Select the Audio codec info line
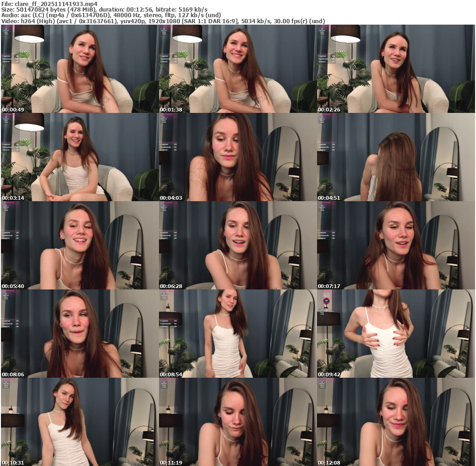 point(111,15)
